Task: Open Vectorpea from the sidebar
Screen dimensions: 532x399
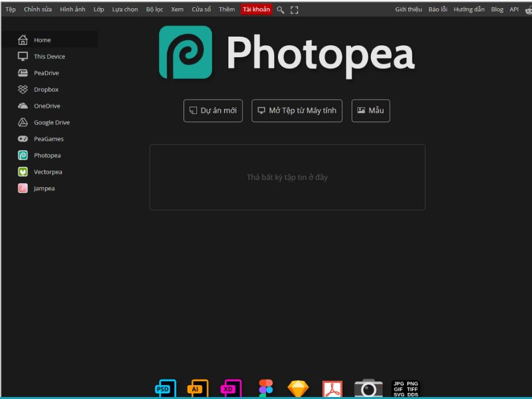Action: click(48, 172)
